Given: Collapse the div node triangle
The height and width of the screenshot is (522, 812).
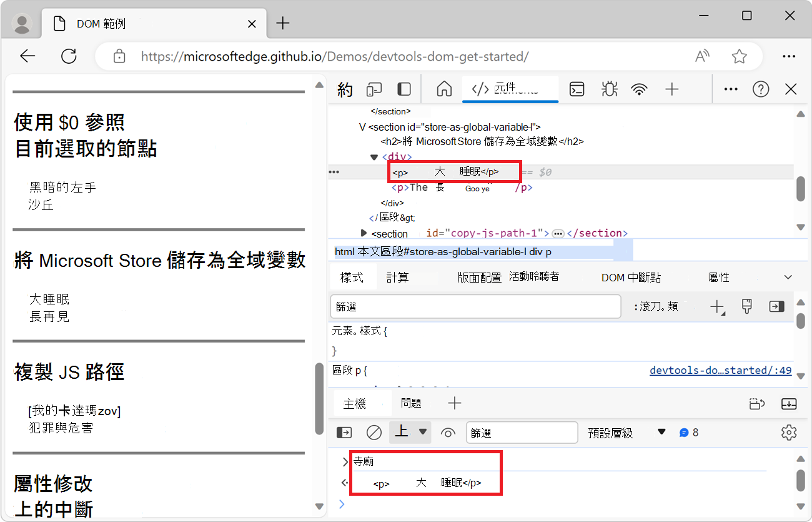Looking at the screenshot, I should click(374, 157).
